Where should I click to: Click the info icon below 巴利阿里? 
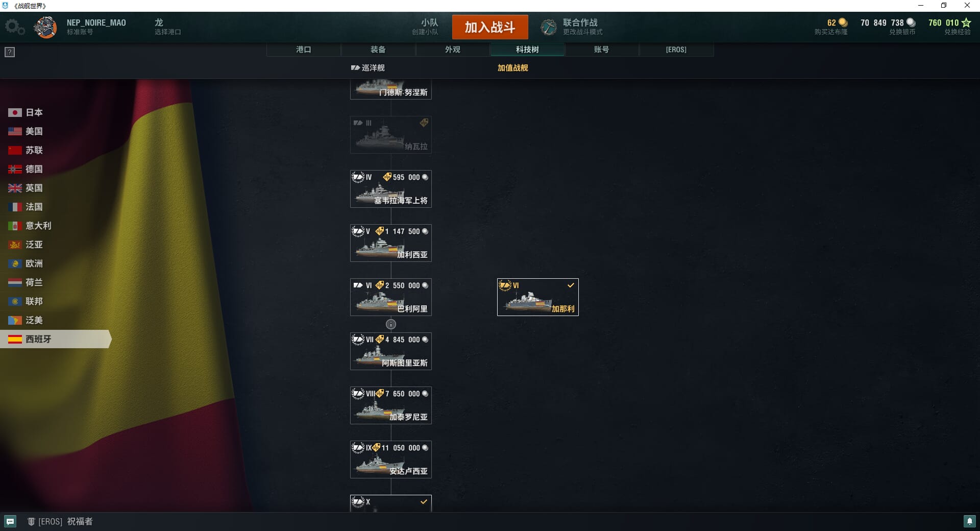pos(391,324)
